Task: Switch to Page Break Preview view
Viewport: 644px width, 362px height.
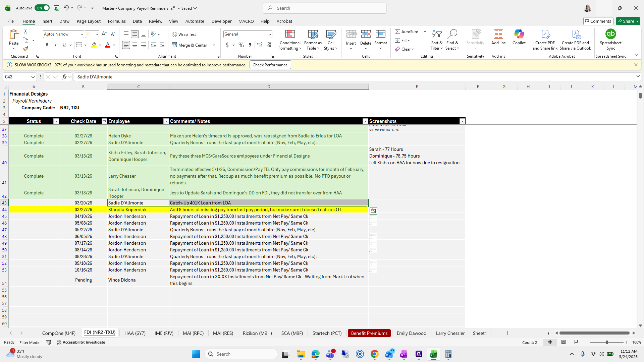Action: coord(577,342)
